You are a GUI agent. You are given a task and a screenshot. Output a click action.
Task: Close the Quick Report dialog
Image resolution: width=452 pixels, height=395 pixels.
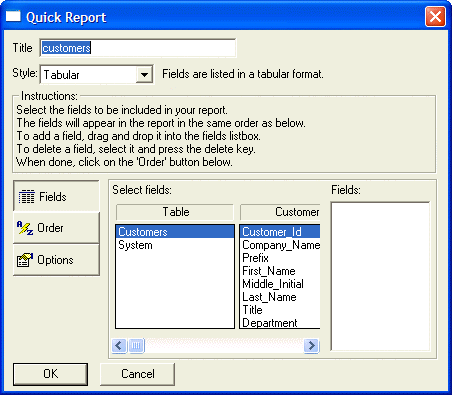(435, 16)
